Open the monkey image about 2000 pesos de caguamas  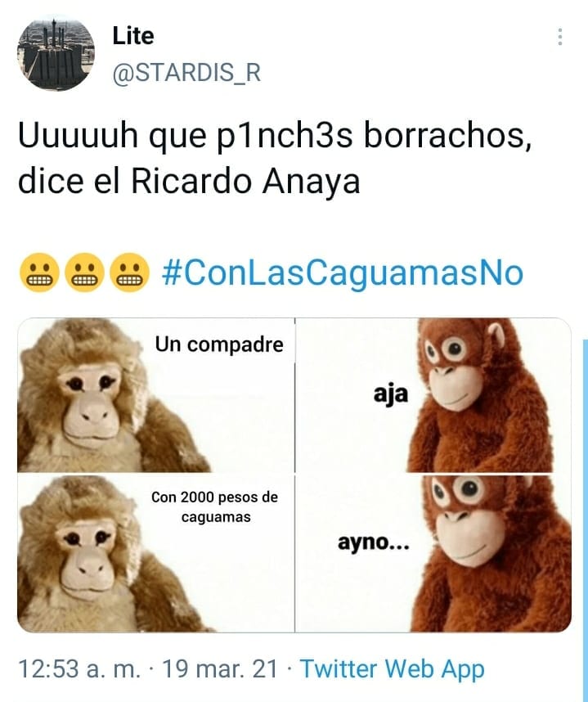point(155,553)
